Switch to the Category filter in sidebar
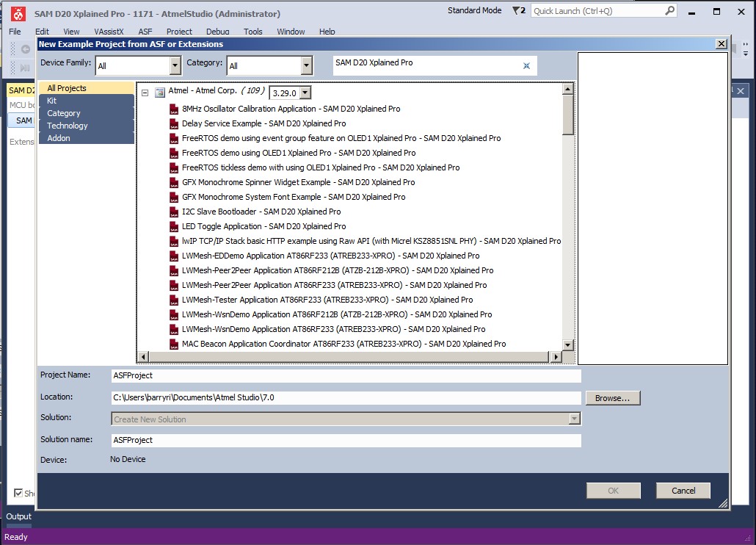The width and height of the screenshot is (756, 545). pyautogui.click(x=87, y=113)
